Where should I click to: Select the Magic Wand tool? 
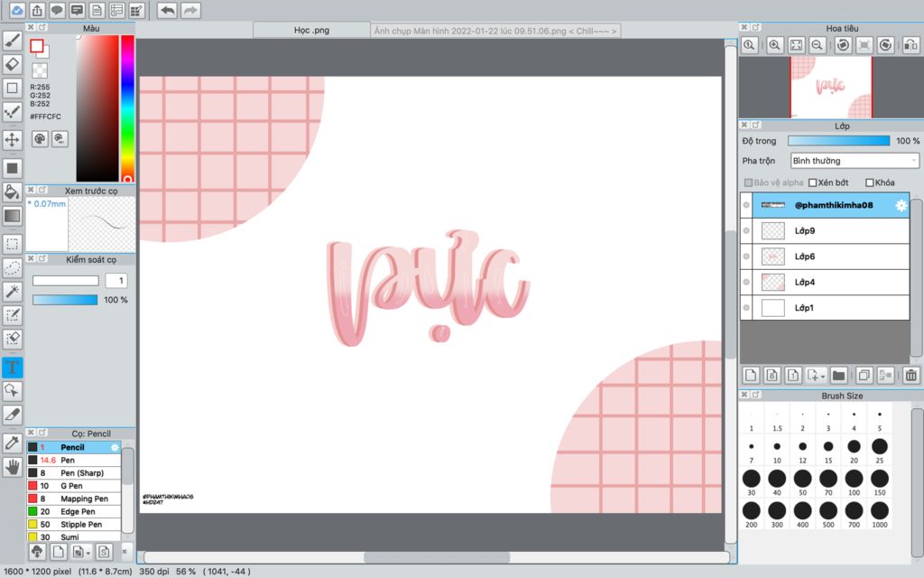coord(12,292)
